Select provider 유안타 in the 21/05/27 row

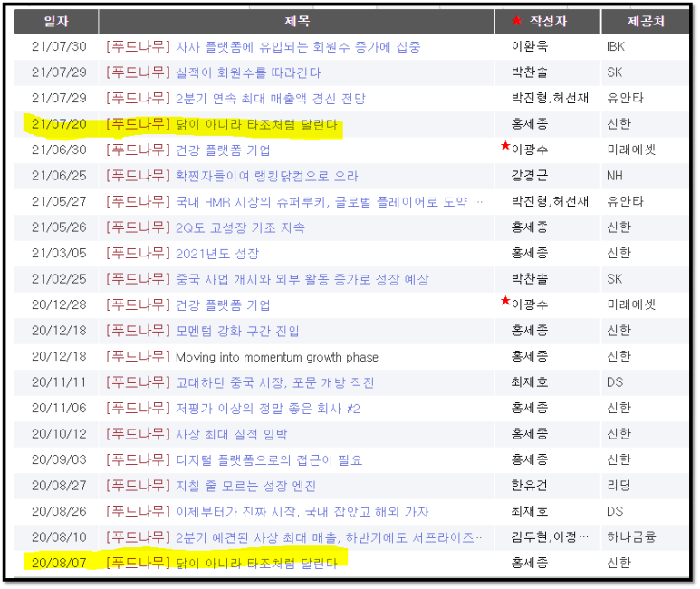tap(626, 201)
